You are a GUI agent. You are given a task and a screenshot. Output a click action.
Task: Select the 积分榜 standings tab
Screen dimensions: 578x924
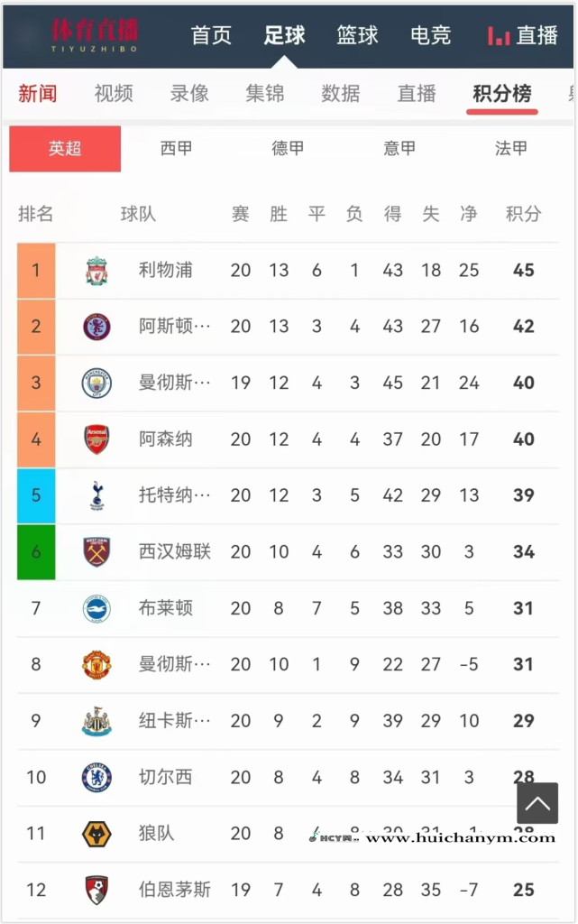tap(501, 93)
